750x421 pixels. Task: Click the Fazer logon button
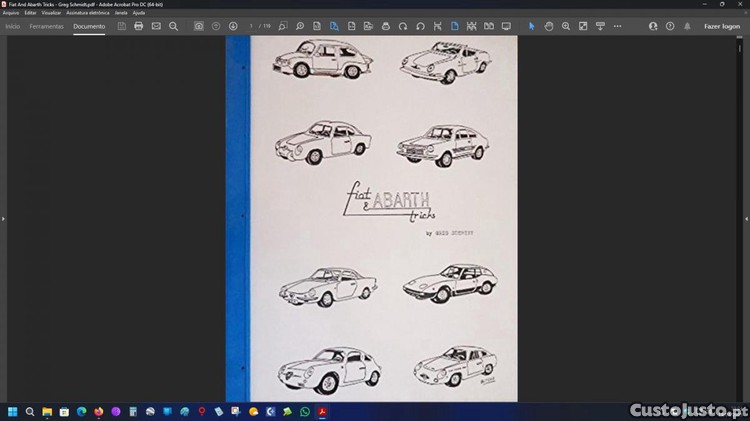(x=722, y=26)
